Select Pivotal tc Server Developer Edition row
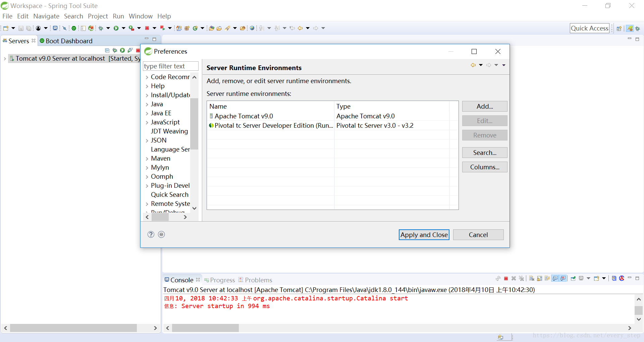This screenshot has height=342, width=644. pos(329,125)
